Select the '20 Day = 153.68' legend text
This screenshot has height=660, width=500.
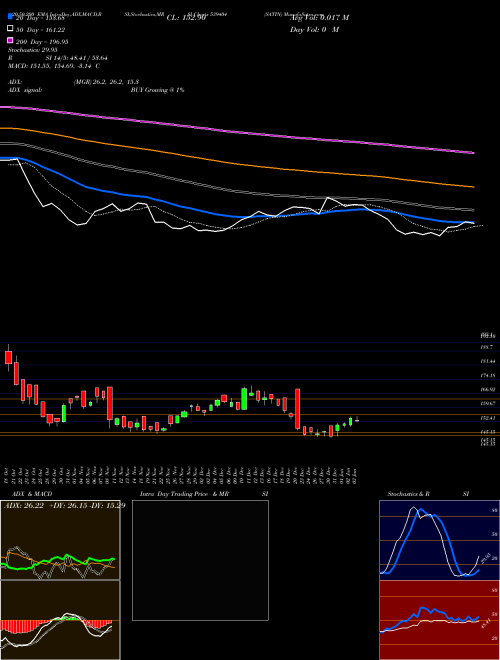40,18
